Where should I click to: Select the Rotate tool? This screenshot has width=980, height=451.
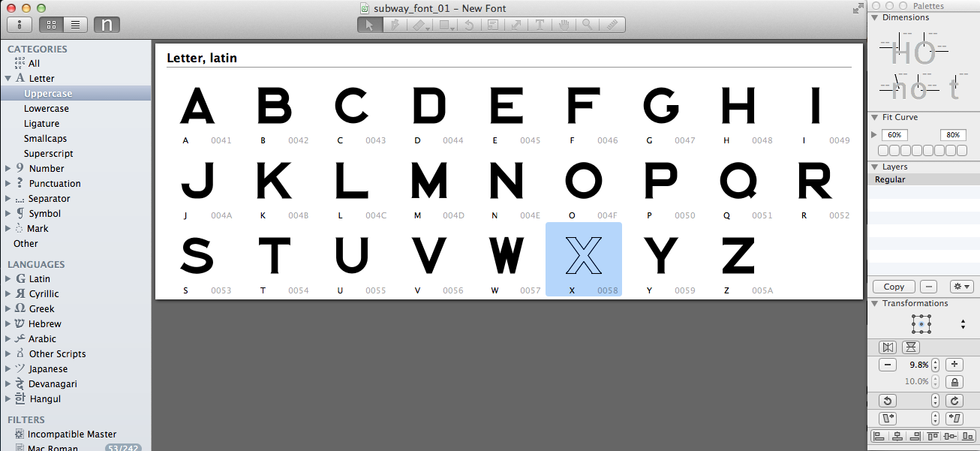[470, 25]
